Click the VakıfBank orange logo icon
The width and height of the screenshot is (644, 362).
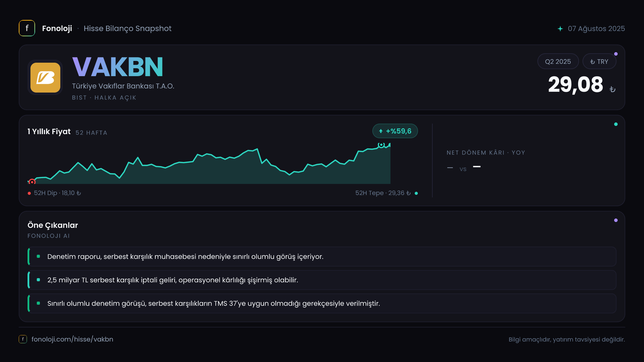tap(45, 78)
